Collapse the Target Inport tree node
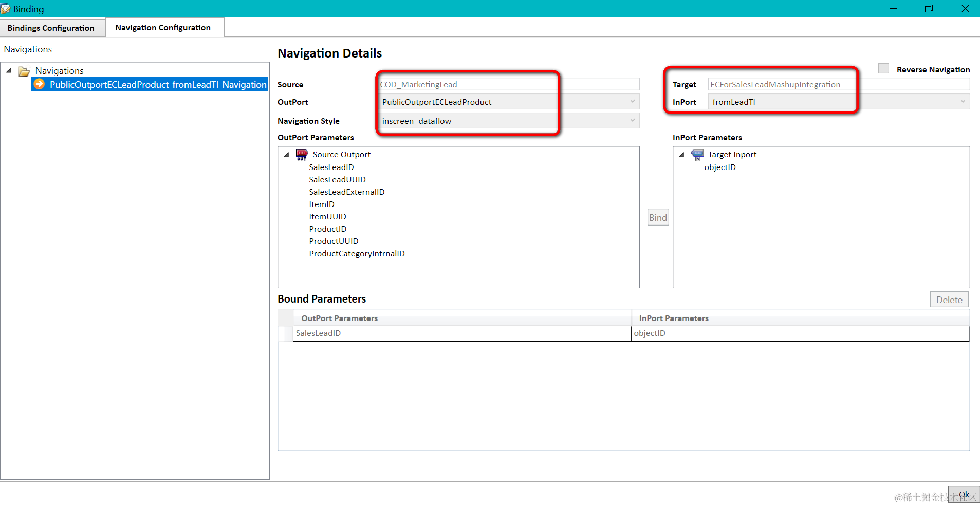The height and width of the screenshot is (506, 980). (x=682, y=154)
